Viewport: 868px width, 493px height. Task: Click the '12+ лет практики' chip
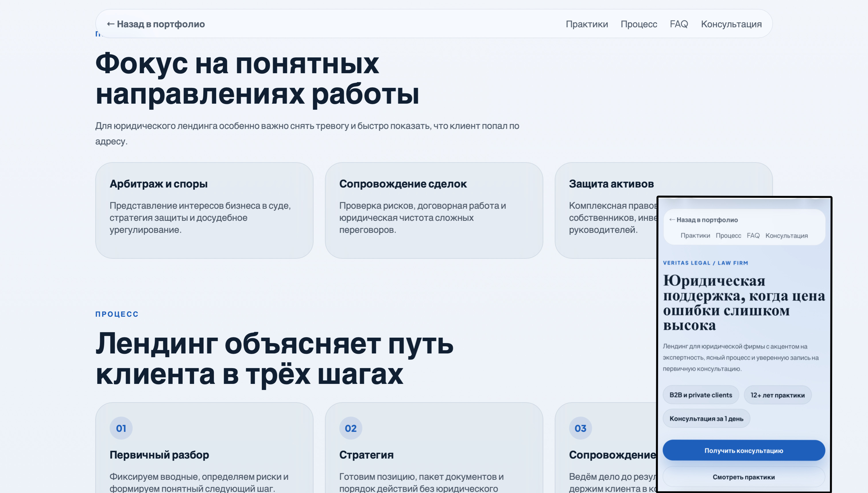[x=778, y=395]
